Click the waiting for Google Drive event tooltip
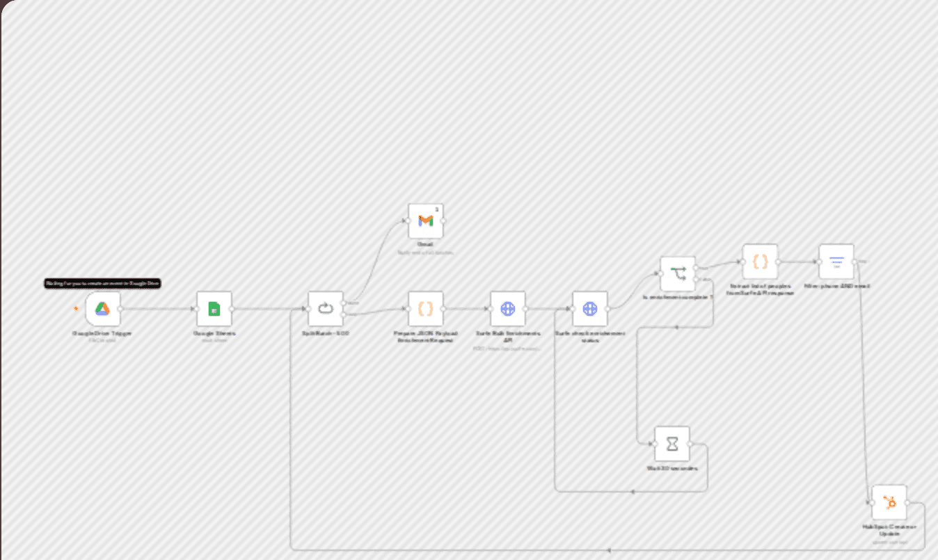The image size is (938, 560). click(103, 283)
